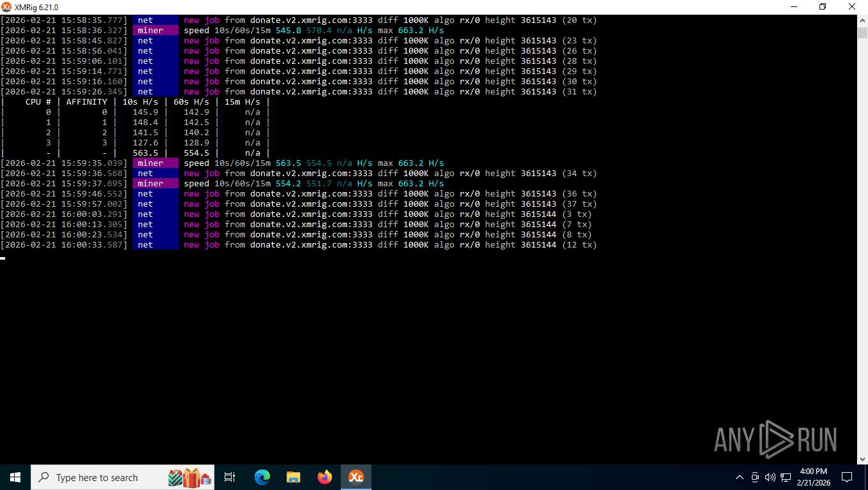Close the XMRig window

(852, 7)
